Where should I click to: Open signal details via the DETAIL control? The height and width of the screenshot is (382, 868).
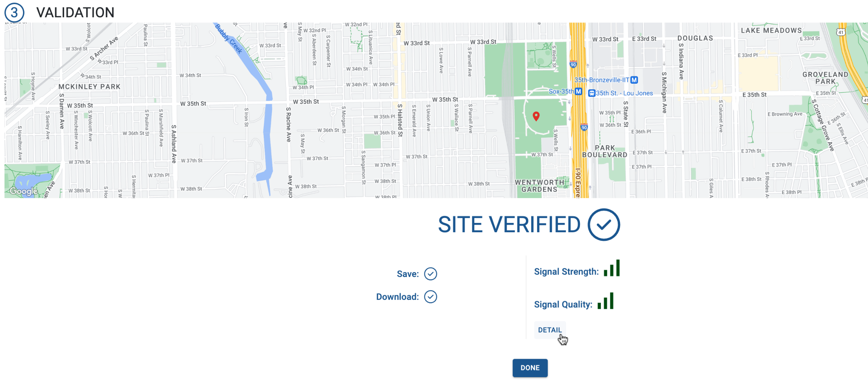coord(550,330)
